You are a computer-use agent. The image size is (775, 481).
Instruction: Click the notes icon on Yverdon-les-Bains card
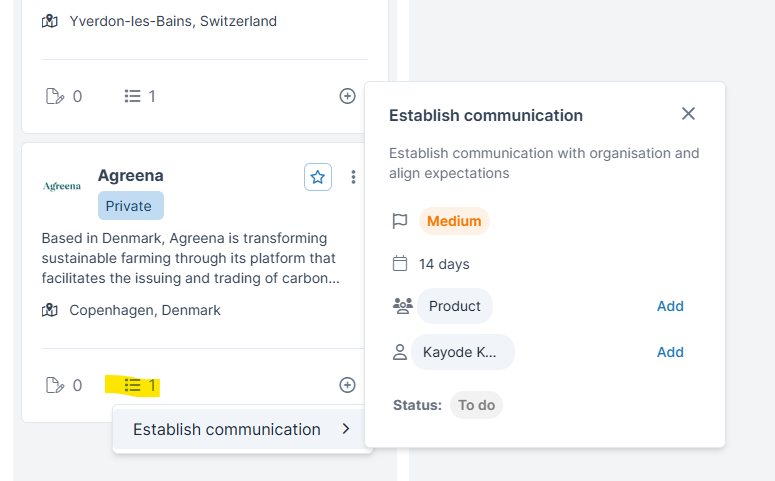pos(55,96)
